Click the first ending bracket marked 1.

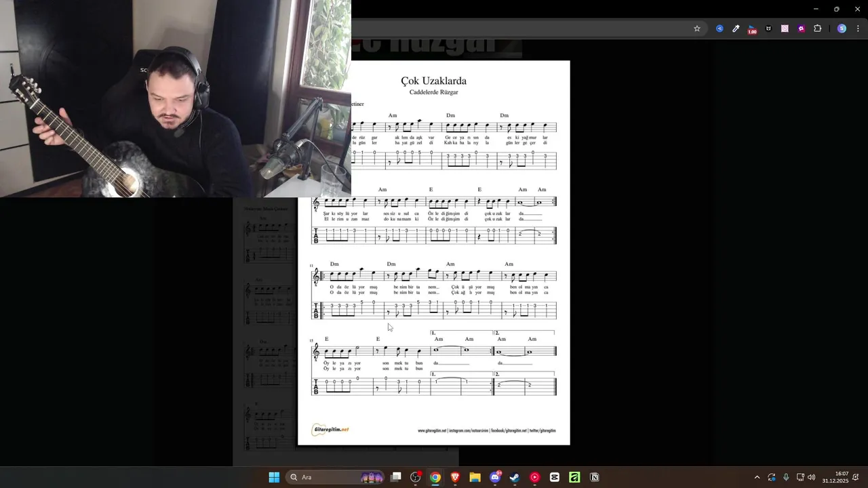(461, 333)
